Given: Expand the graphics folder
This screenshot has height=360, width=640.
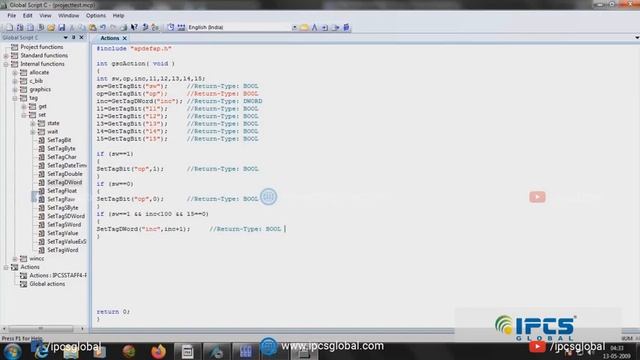Looking at the screenshot, I should click(x=15, y=89).
